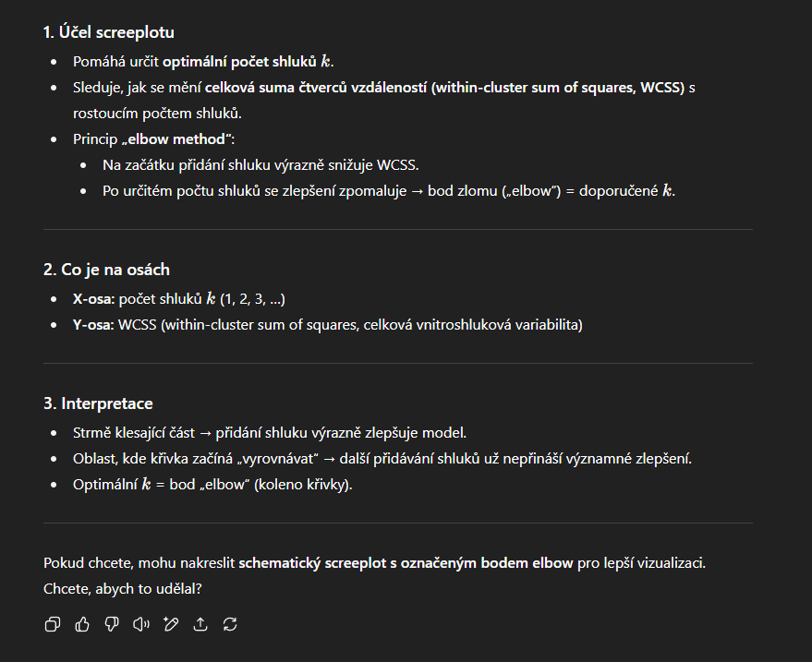This screenshot has width=812, height=662.
Task: Click the heading '2. Co je na osách'
Action: [x=106, y=270]
